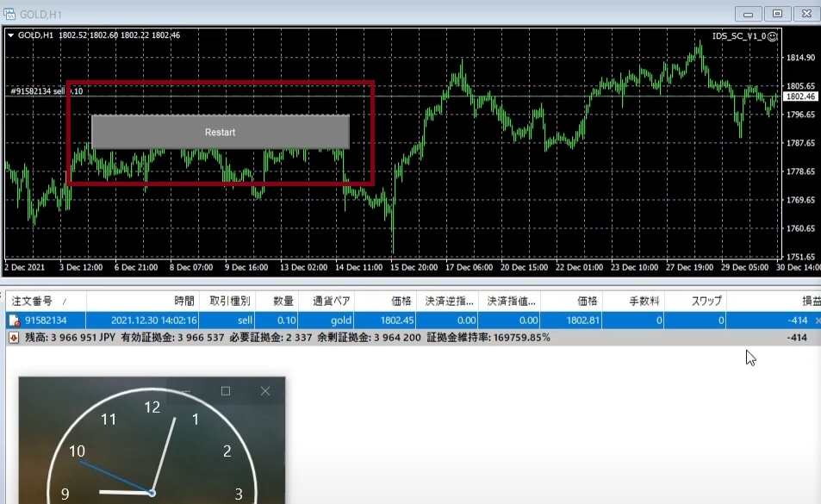Click the sell order icon beside ticket 91582134

coord(14,320)
